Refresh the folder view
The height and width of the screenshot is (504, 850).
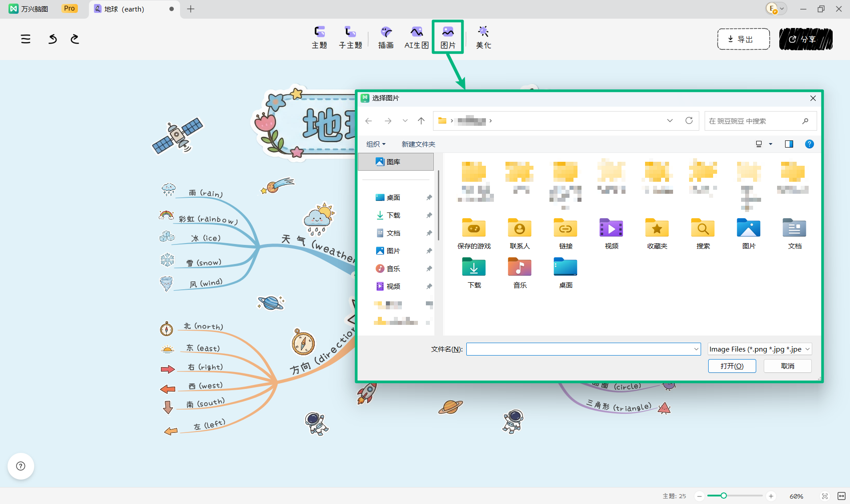689,121
